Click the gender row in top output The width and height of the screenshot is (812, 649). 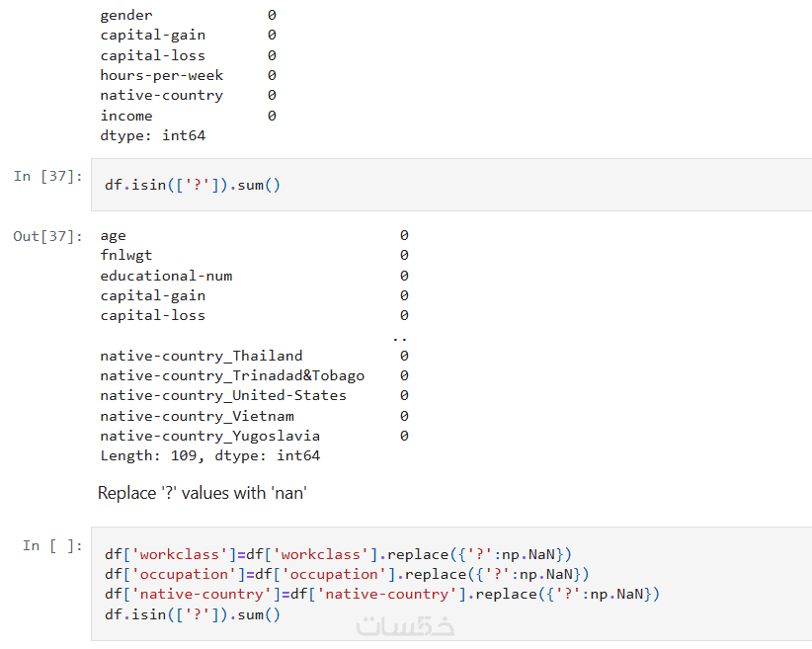tap(126, 15)
